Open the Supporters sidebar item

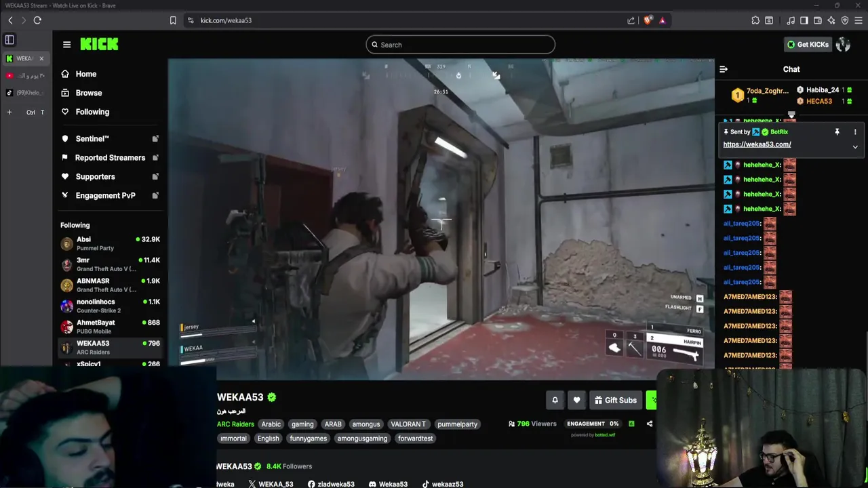click(x=111, y=177)
